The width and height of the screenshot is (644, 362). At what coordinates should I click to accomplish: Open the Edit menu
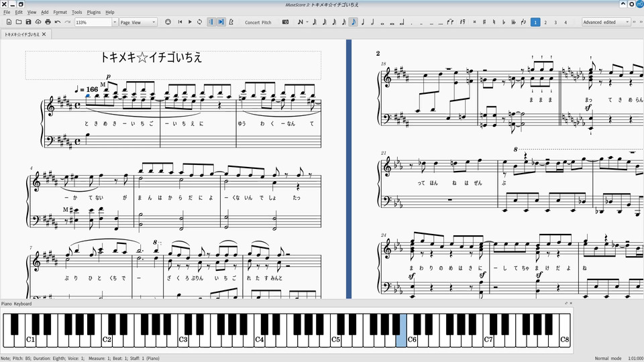click(x=19, y=12)
